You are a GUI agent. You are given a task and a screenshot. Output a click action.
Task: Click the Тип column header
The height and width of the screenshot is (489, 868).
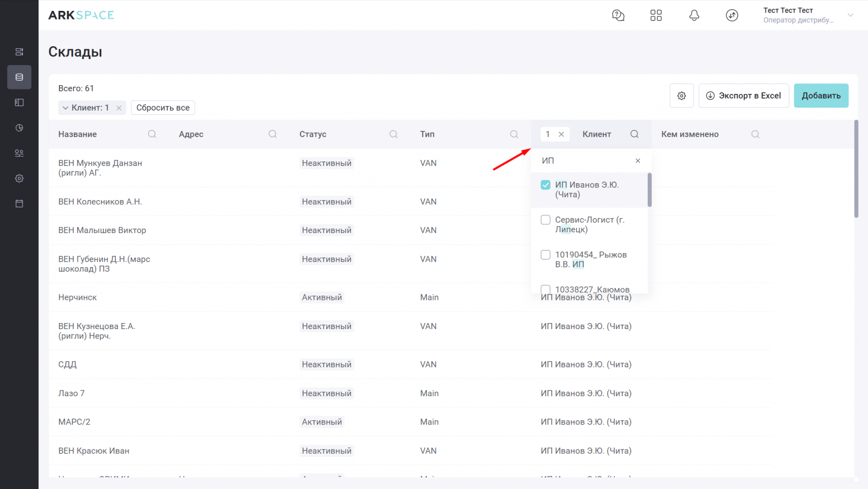(427, 134)
